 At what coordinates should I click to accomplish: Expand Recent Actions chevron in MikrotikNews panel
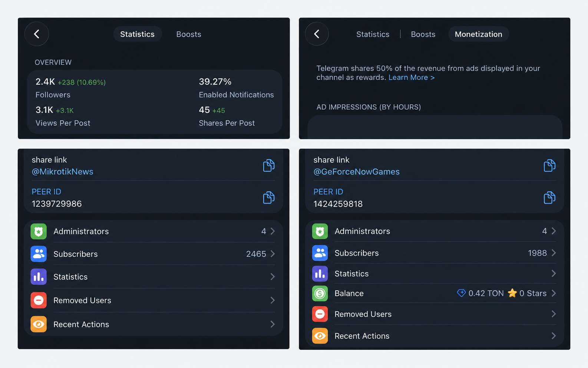272,324
